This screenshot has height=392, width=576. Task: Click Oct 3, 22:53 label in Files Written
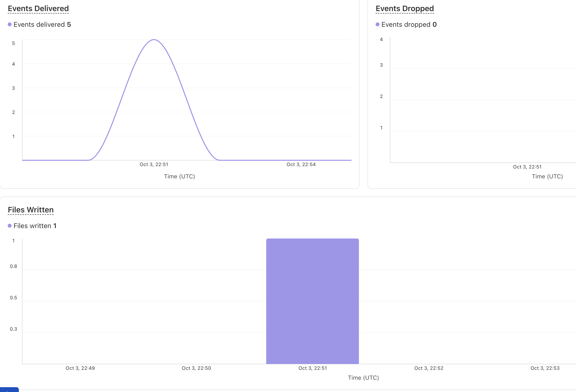pyautogui.click(x=545, y=368)
